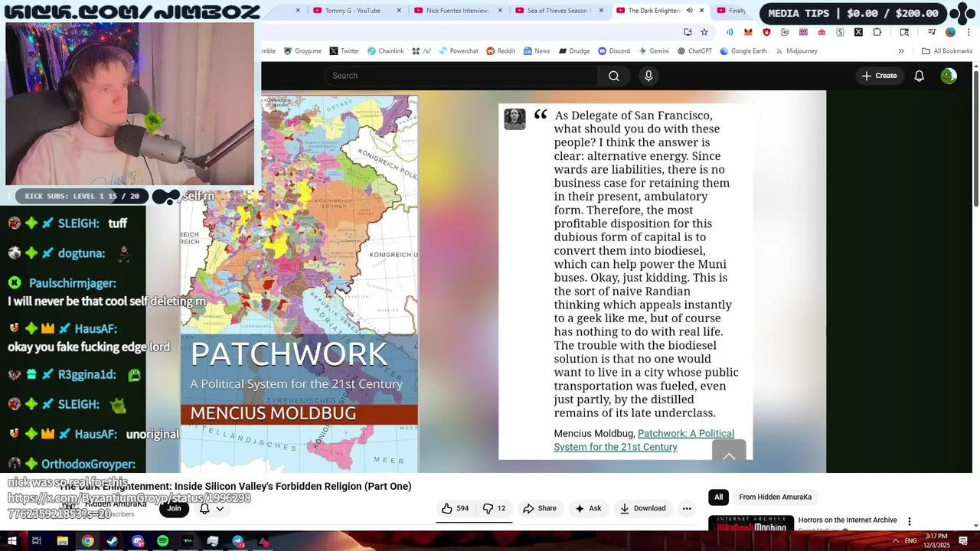Close the Sea of Thieves tab
Viewport: 980px width, 551px height.
(x=601, y=11)
